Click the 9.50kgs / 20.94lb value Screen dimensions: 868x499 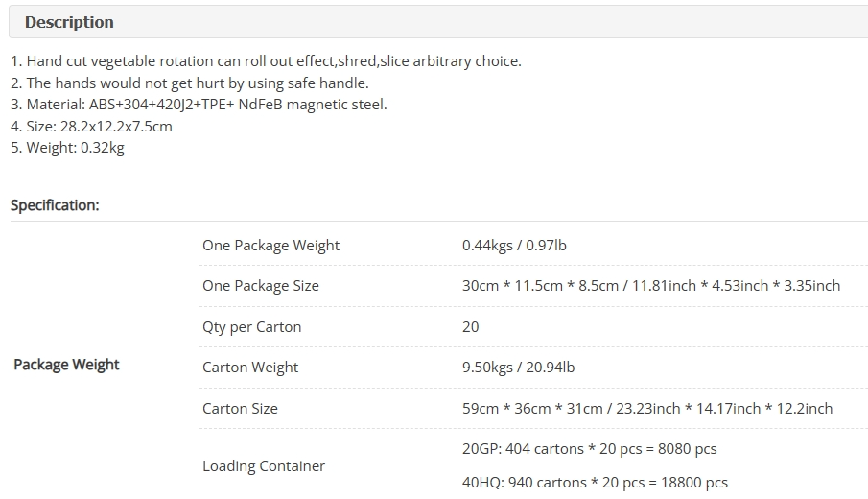pyautogui.click(x=518, y=368)
